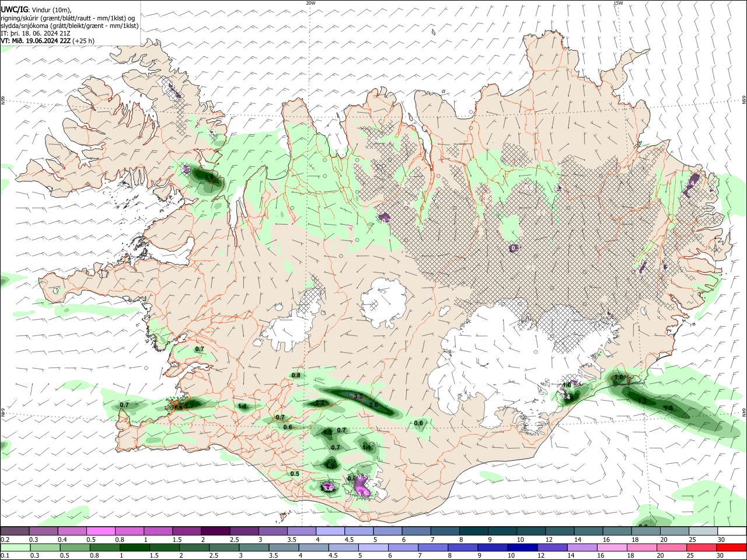Viewport: 747px width, 560px height.
Task: Select the snow scale swatch from 12 to 14
Action: (558, 531)
